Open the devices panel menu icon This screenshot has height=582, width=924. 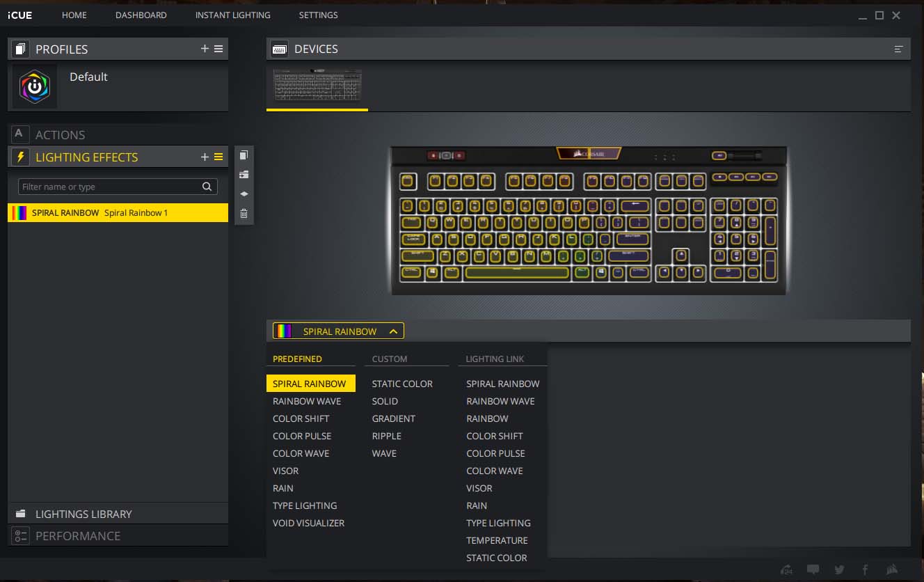898,49
